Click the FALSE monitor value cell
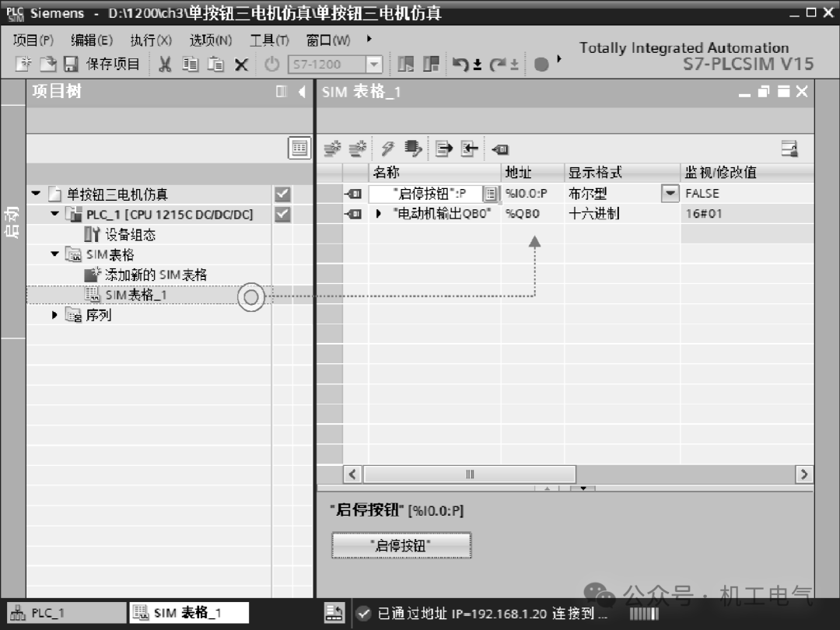 click(747, 194)
